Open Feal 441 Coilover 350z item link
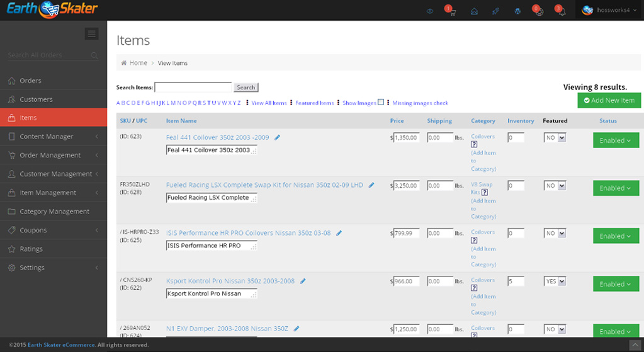Viewport: 644px width, 352px height. pos(218,138)
